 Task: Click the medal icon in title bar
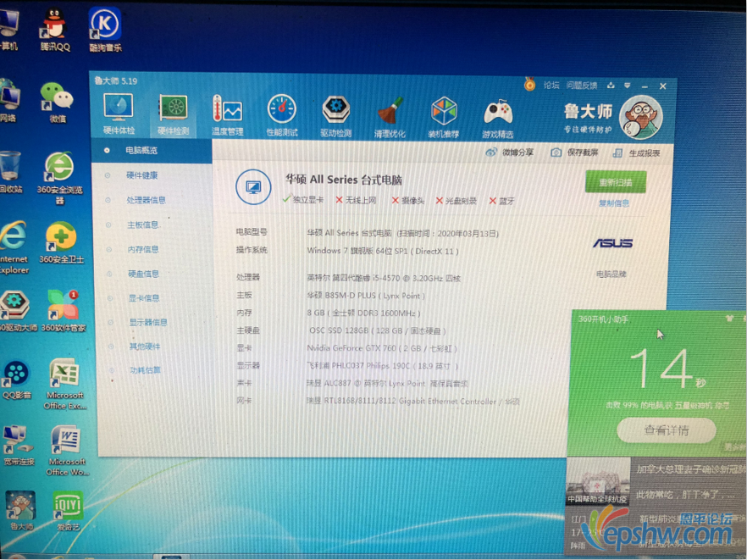click(530, 85)
